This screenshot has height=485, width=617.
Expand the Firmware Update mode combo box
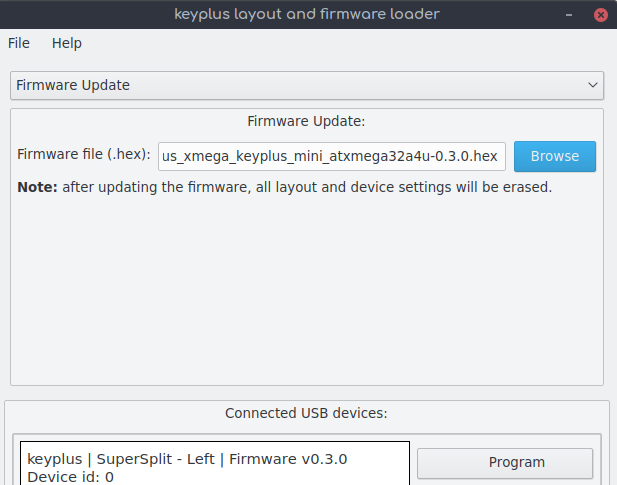pyautogui.click(x=307, y=85)
